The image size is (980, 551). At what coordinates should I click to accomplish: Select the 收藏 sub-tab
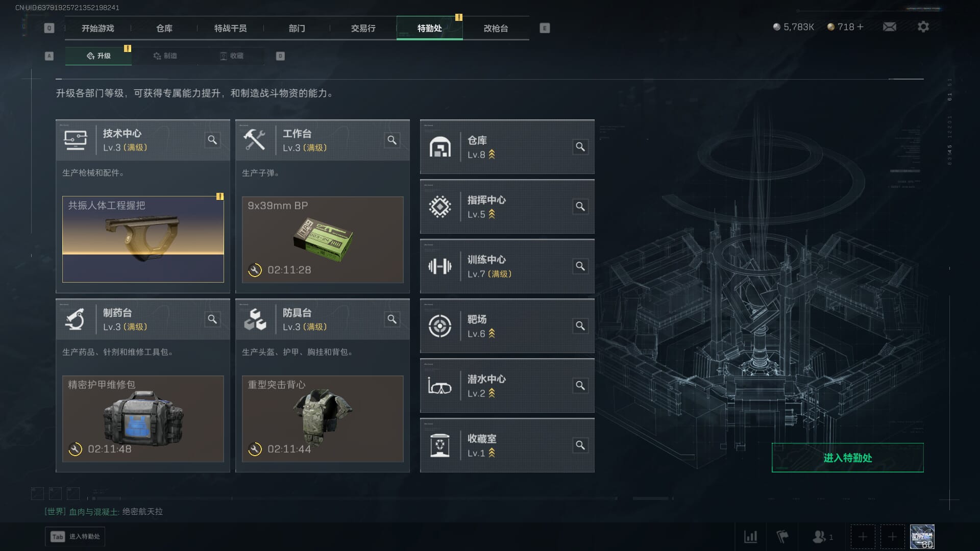(x=231, y=56)
